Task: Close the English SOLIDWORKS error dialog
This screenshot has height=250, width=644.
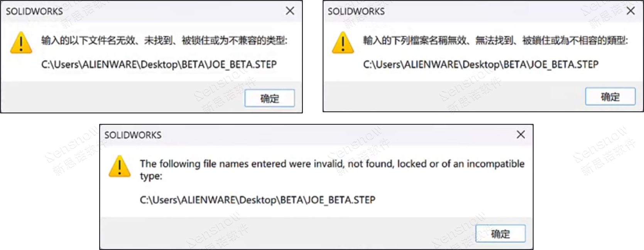Action: pos(521,134)
